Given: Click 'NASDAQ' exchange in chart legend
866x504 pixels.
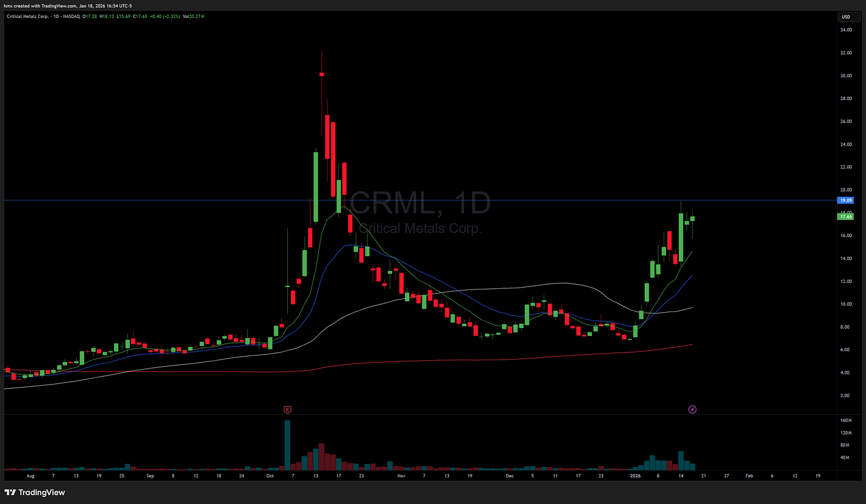Looking at the screenshot, I should [71, 16].
